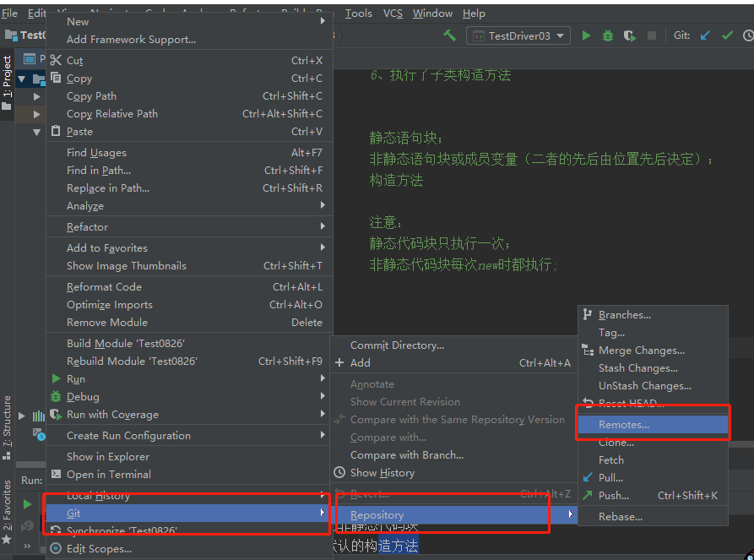
Task: Run TestDriver03 with coverage
Action: pyautogui.click(x=628, y=36)
